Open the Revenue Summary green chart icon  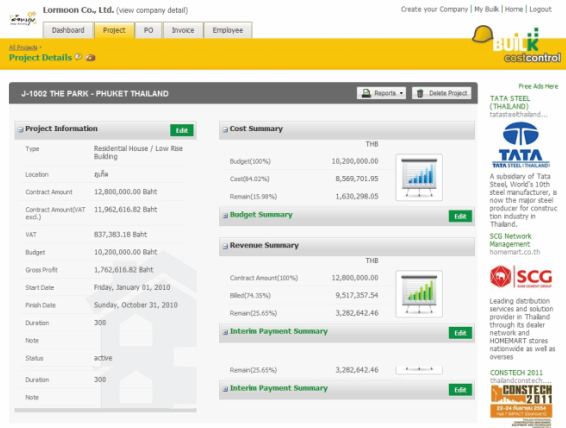point(419,294)
